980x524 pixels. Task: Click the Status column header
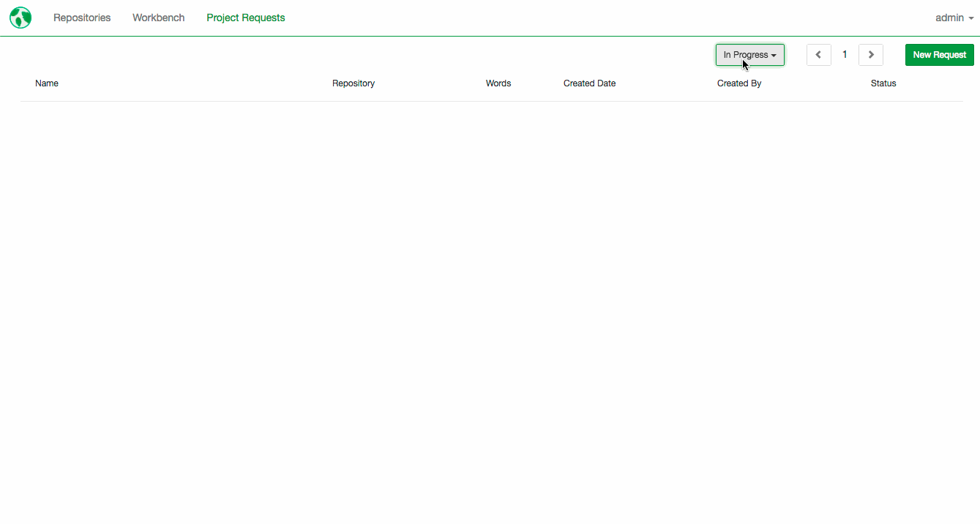tap(883, 83)
